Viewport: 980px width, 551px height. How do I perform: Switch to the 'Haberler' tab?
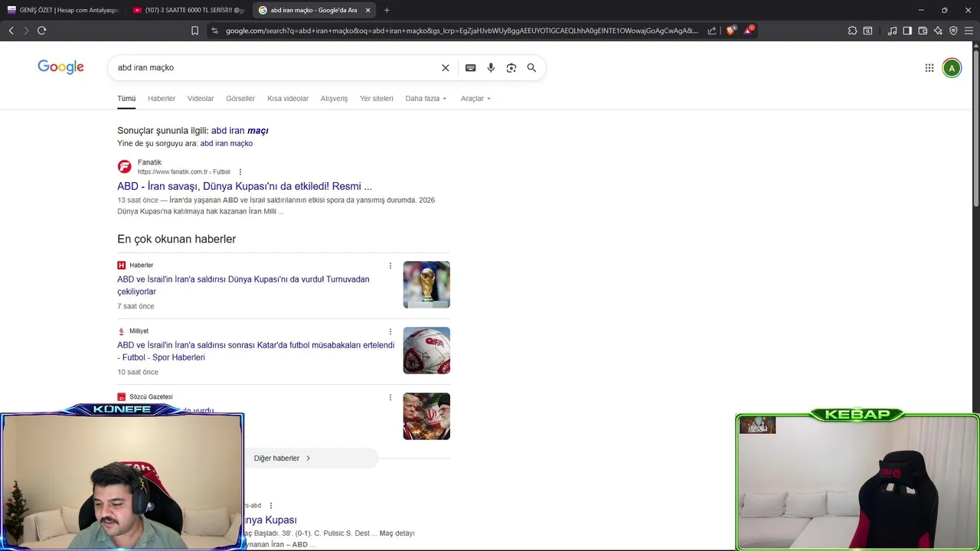pyautogui.click(x=162, y=99)
